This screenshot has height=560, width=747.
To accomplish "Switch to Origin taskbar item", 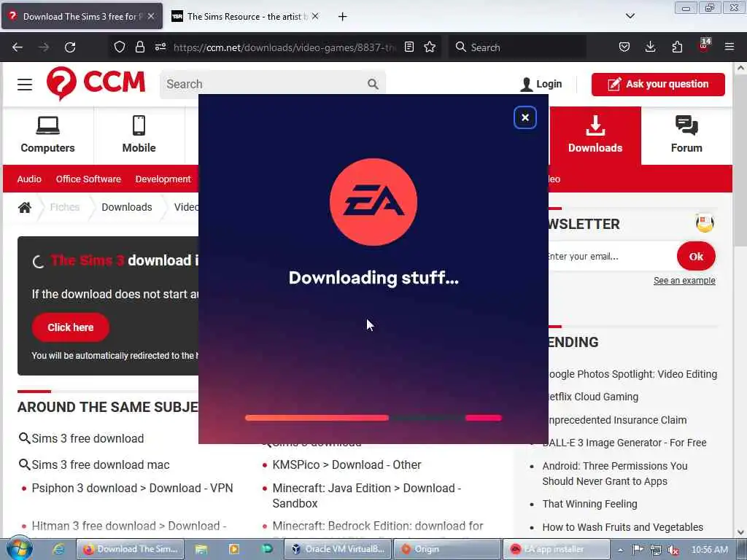I will point(447,549).
